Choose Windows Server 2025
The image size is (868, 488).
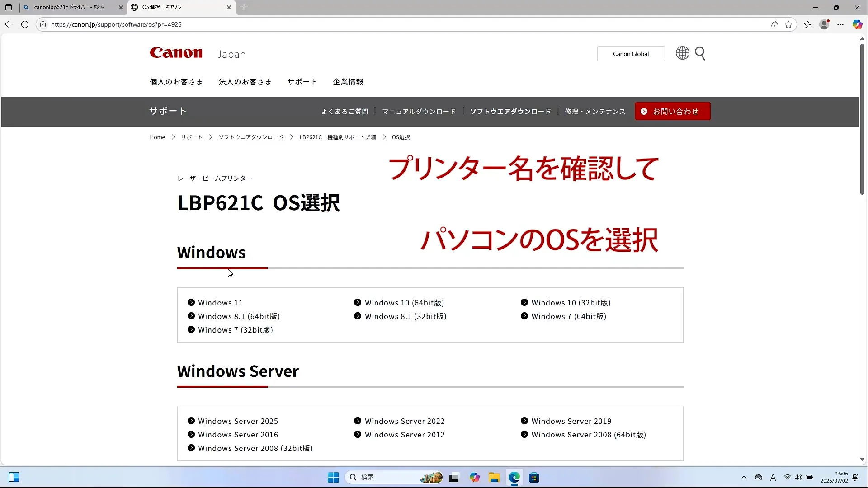(233, 421)
